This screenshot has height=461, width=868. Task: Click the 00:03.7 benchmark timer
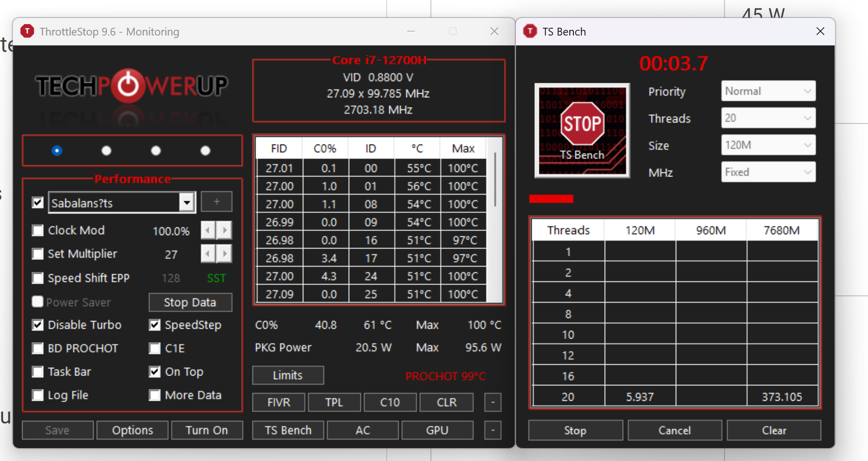point(674,64)
